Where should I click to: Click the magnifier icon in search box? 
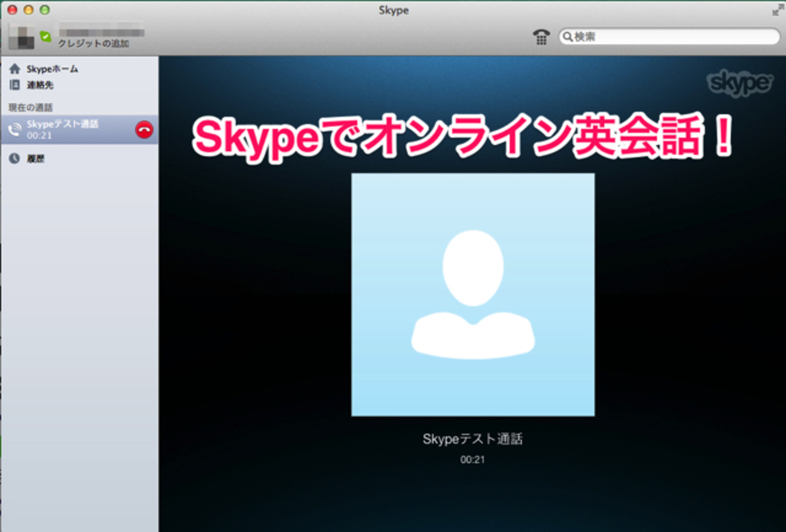(568, 37)
